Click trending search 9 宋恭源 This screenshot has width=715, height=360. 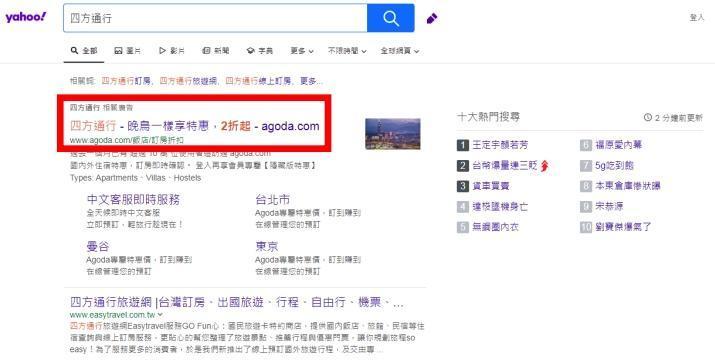click(x=609, y=206)
